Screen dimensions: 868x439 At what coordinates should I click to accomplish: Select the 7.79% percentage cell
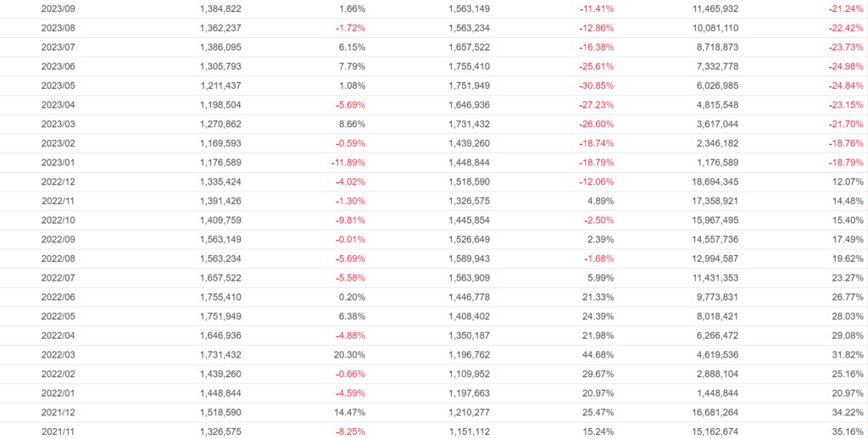coord(352,66)
